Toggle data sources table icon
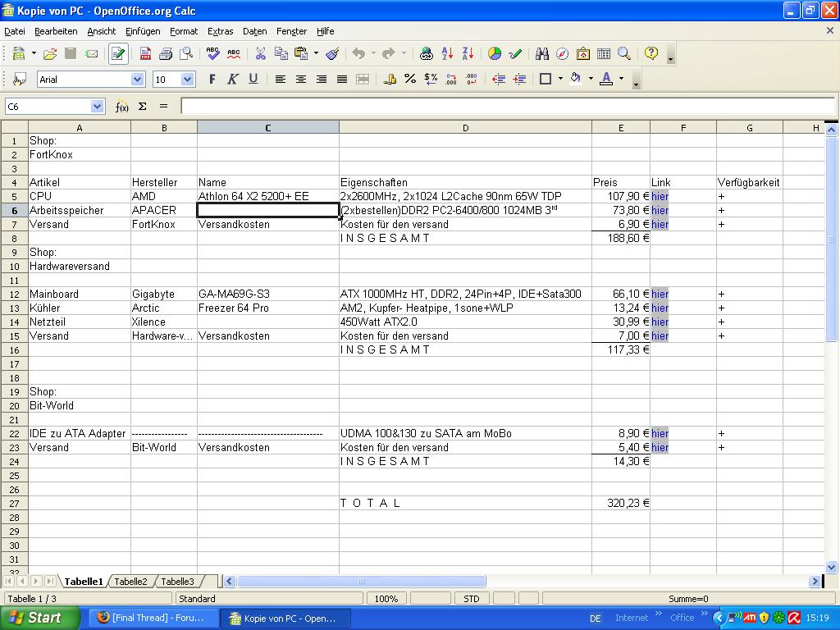Viewport: 840px width, 630px height. 603,53
